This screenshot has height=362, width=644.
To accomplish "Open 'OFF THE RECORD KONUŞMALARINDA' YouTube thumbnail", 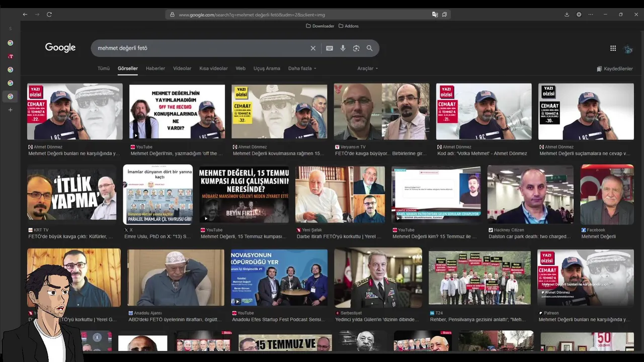I will (x=177, y=112).
